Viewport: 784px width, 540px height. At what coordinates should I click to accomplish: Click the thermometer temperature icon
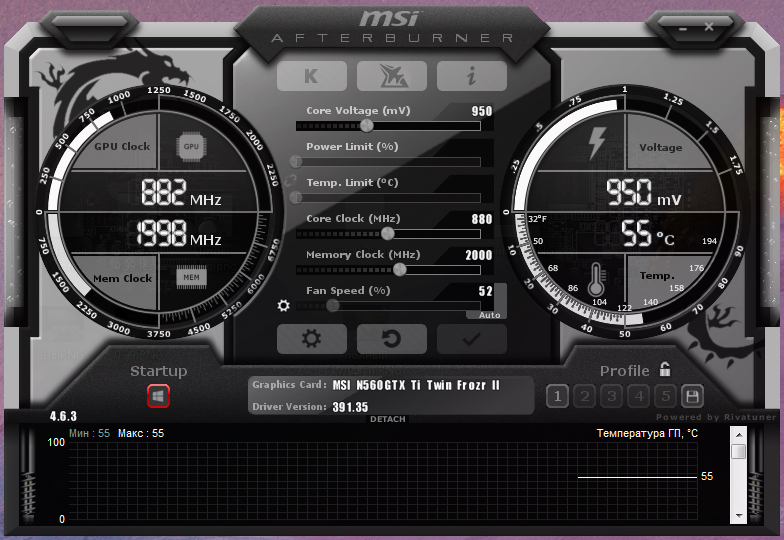click(x=596, y=279)
